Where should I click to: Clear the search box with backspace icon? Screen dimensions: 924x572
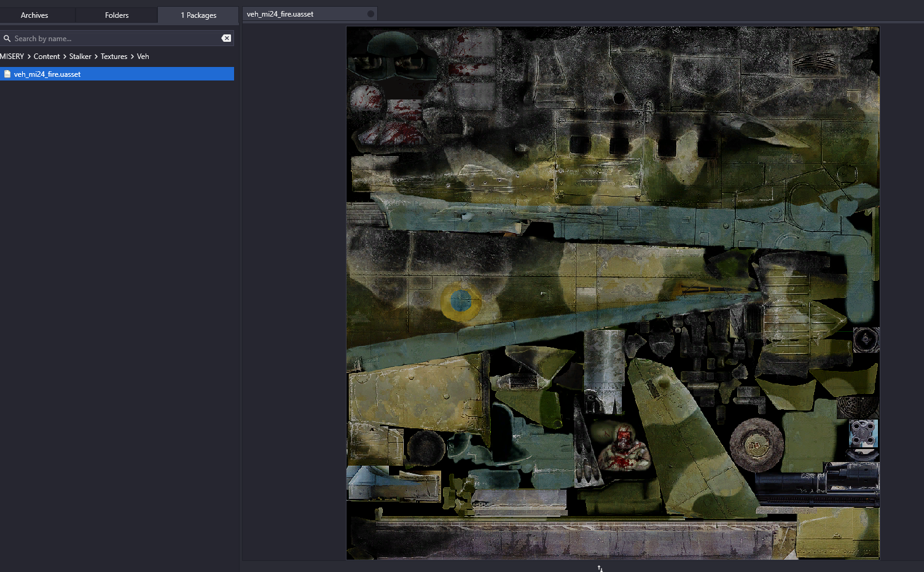click(x=226, y=38)
